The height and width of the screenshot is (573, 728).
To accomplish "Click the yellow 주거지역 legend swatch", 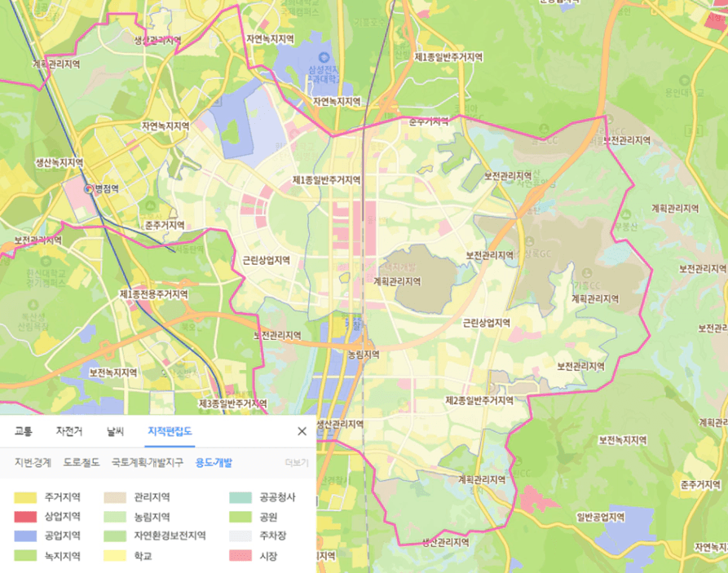I will [x=26, y=496].
